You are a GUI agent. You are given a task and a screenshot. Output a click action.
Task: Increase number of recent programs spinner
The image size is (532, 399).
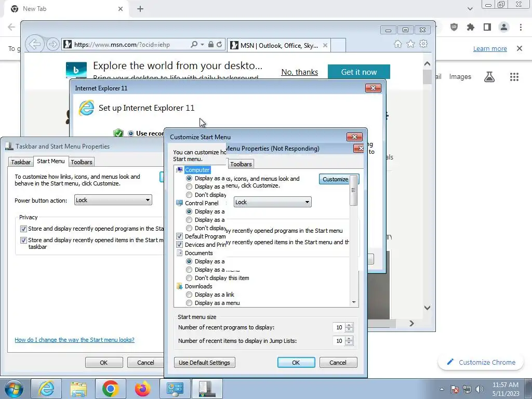tap(349, 325)
